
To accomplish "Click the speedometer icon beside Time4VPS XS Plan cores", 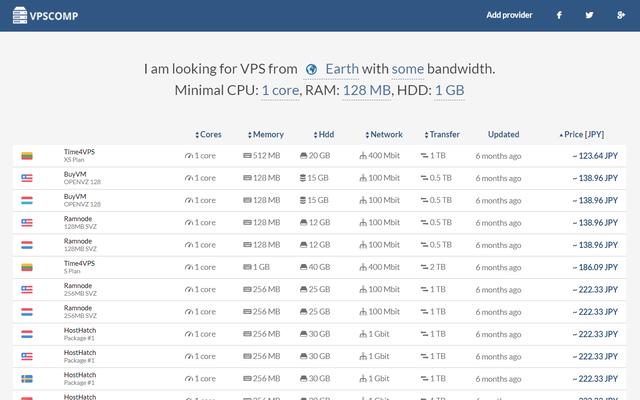I will [189, 156].
